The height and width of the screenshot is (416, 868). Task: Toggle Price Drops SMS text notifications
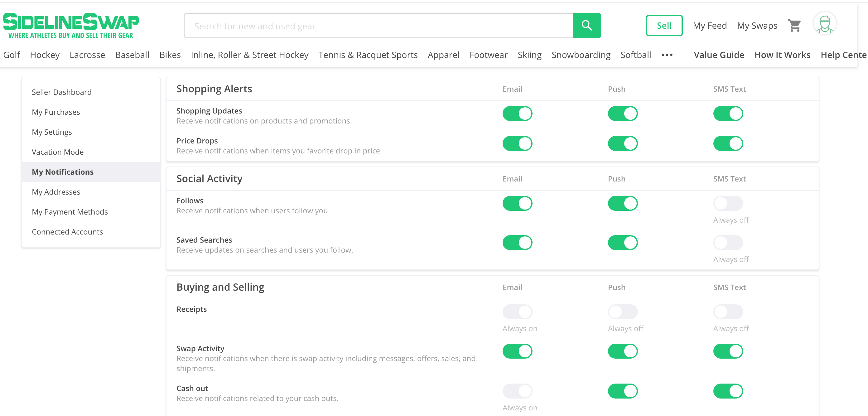(x=728, y=144)
